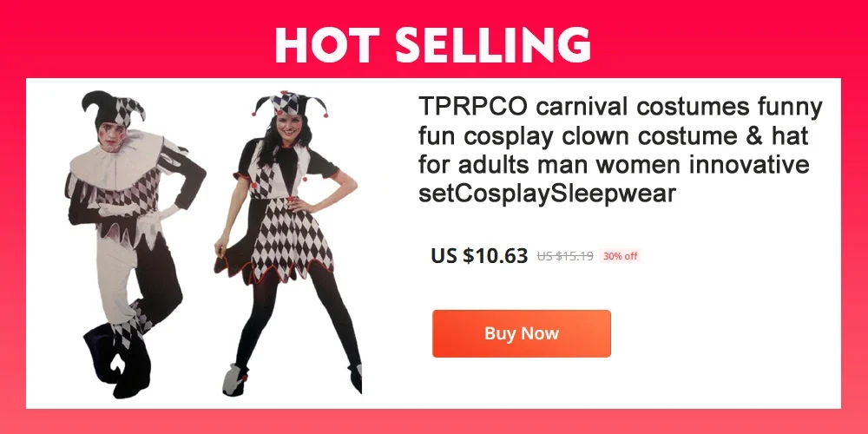Click the orange Buy Now button

point(521,333)
